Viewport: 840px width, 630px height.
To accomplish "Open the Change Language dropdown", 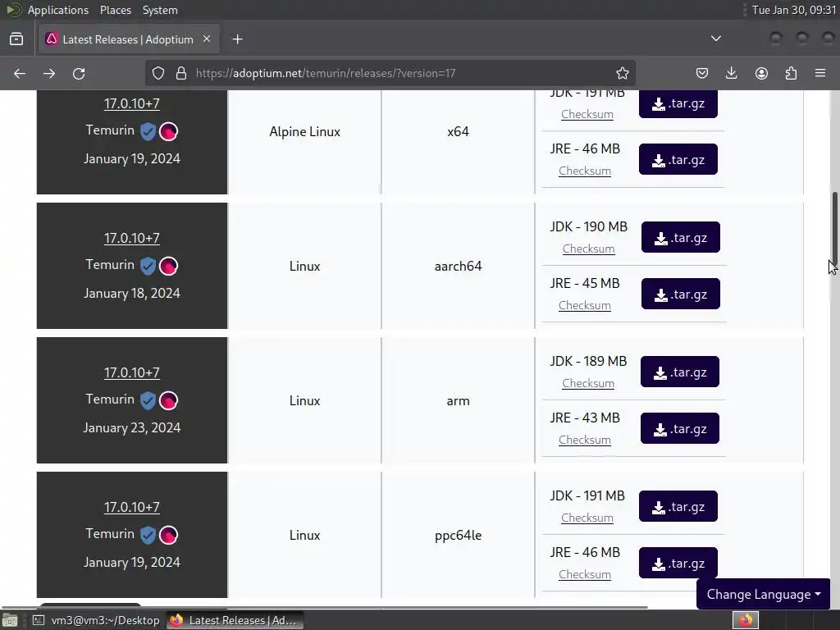I will [764, 594].
